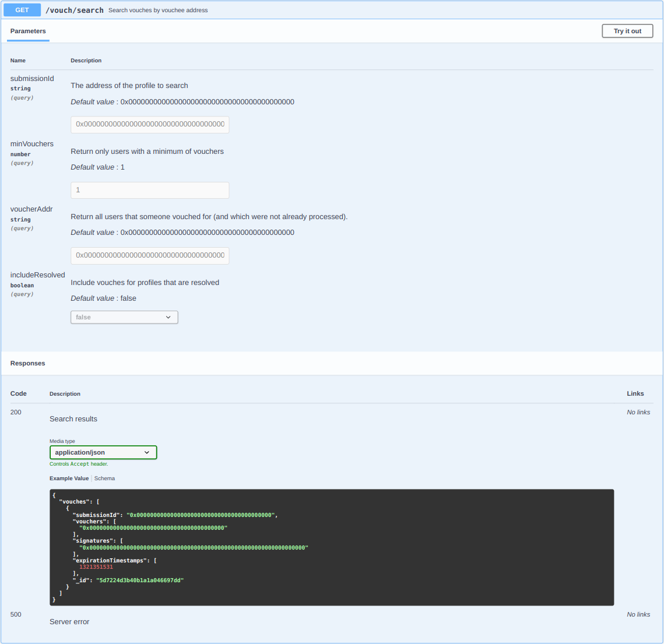Focus the submissionId input field
Screen dimensions: 664x644
pyautogui.click(x=150, y=125)
